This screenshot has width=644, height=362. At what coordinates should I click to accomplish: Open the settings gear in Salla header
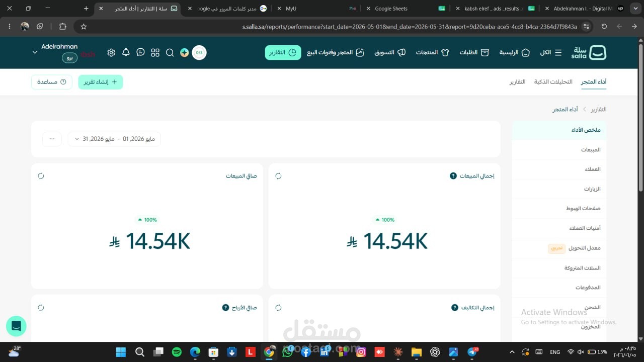pos(111,52)
